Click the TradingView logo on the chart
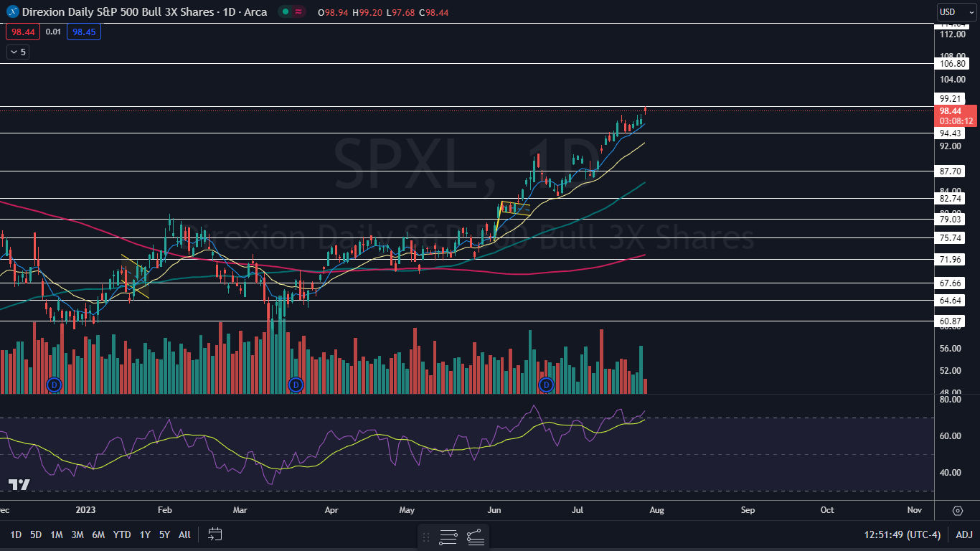Image resolution: width=980 pixels, height=551 pixels. [x=19, y=485]
